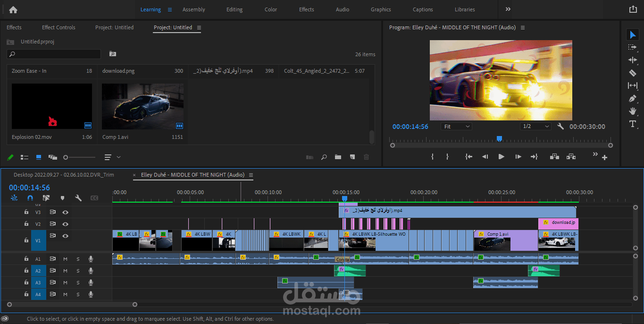Viewport: 644px width, 324px height.
Task: Switch to the Color workspace
Action: (271, 9)
